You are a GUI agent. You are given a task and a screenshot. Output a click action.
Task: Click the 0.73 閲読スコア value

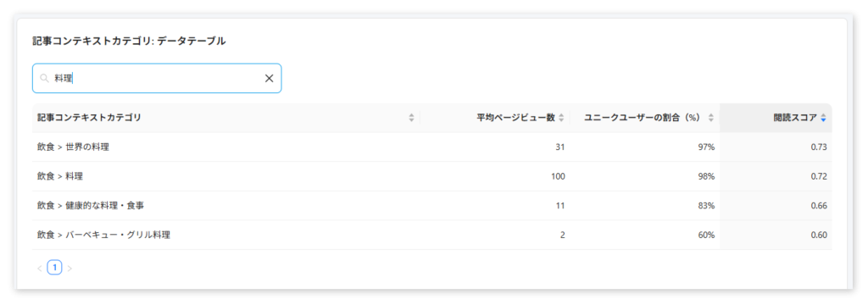[x=818, y=147]
